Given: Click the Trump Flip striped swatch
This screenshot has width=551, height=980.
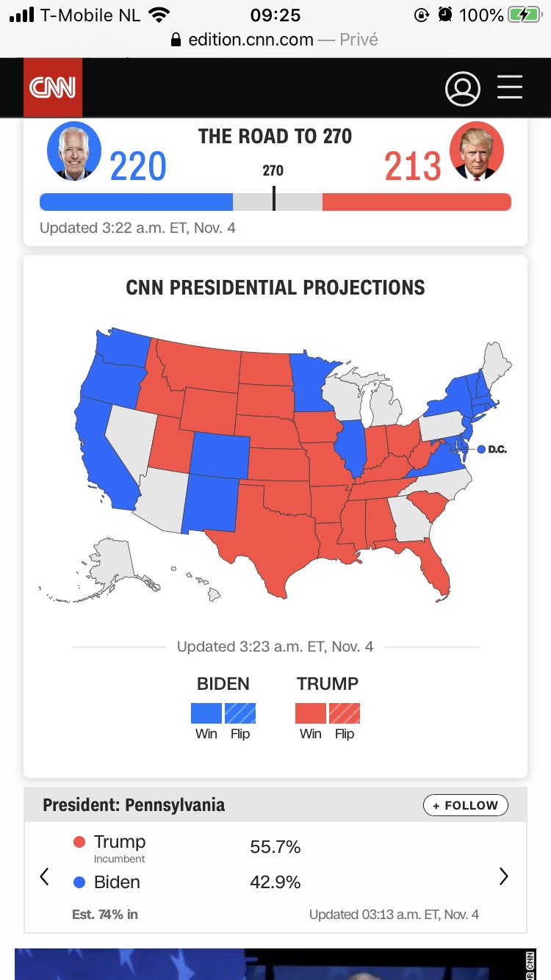Looking at the screenshot, I should point(345,713).
